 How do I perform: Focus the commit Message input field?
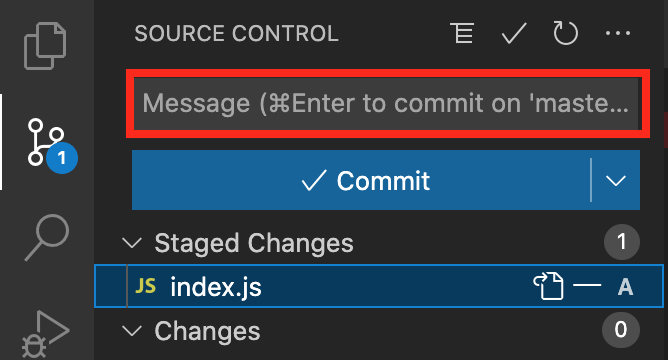(x=386, y=104)
